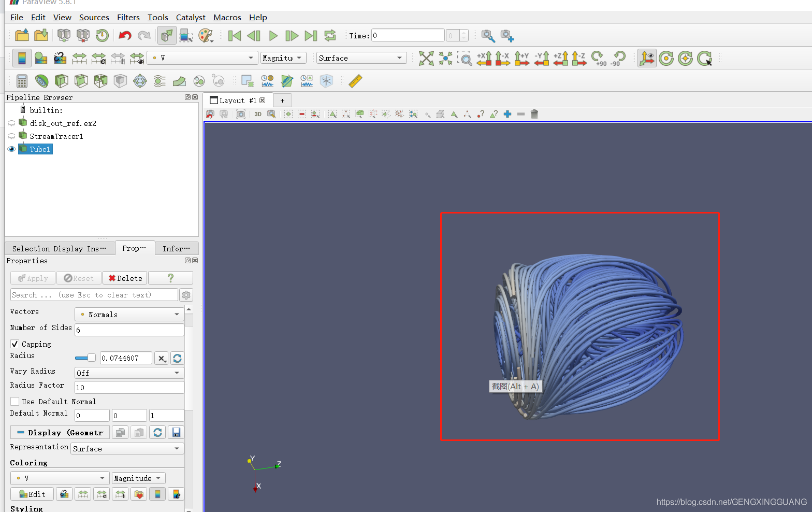Show StreamTracer1 via its eye icon

point(11,136)
